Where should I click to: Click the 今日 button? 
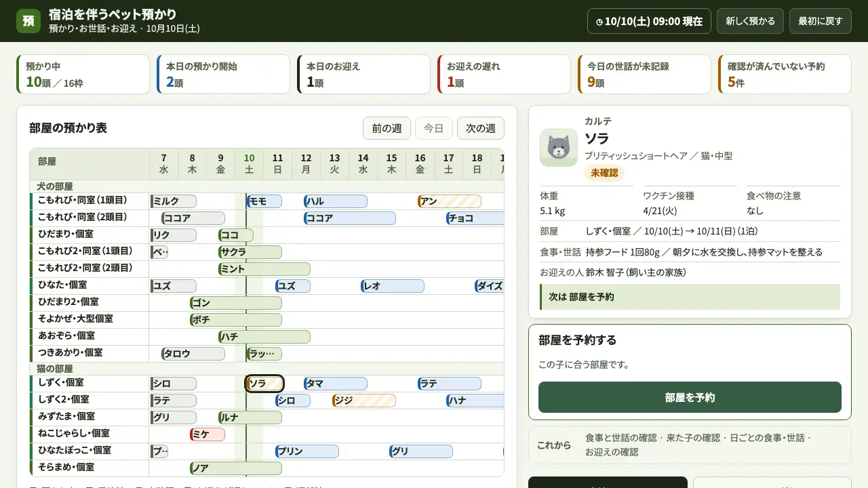434,128
